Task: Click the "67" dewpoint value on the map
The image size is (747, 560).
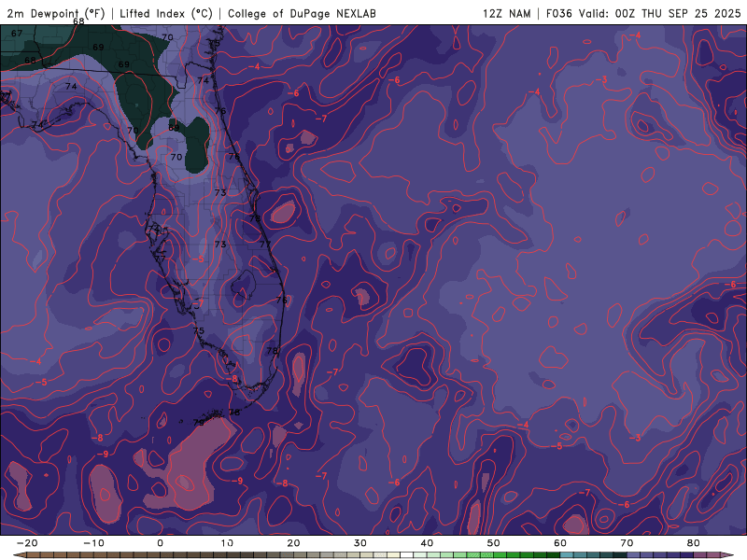Action: pos(17,34)
